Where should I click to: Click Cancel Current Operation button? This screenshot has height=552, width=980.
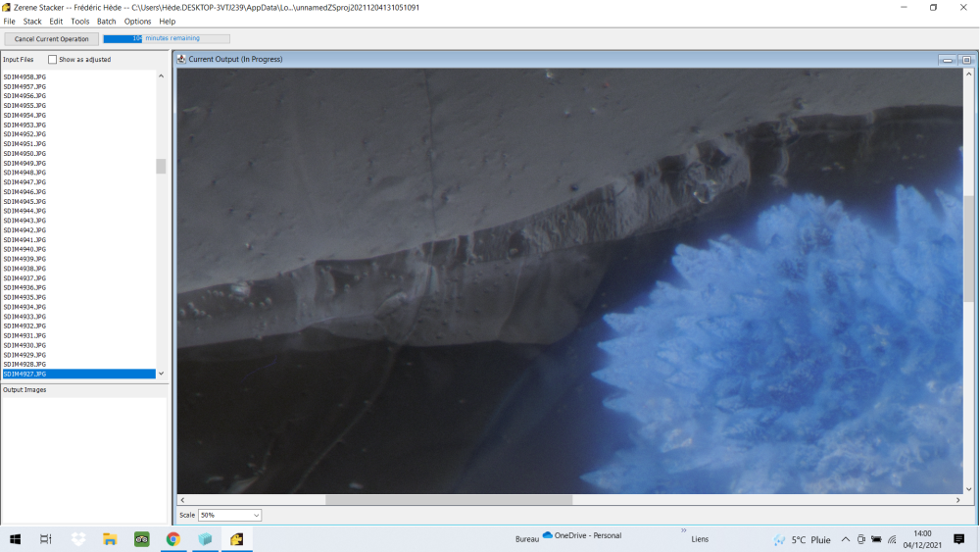(x=51, y=39)
